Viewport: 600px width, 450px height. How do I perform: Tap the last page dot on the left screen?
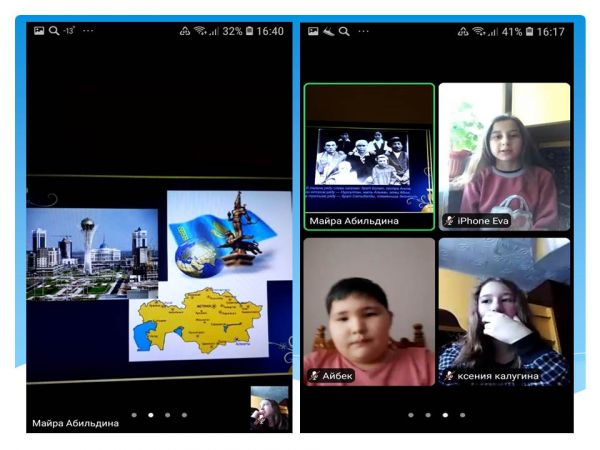184,414
